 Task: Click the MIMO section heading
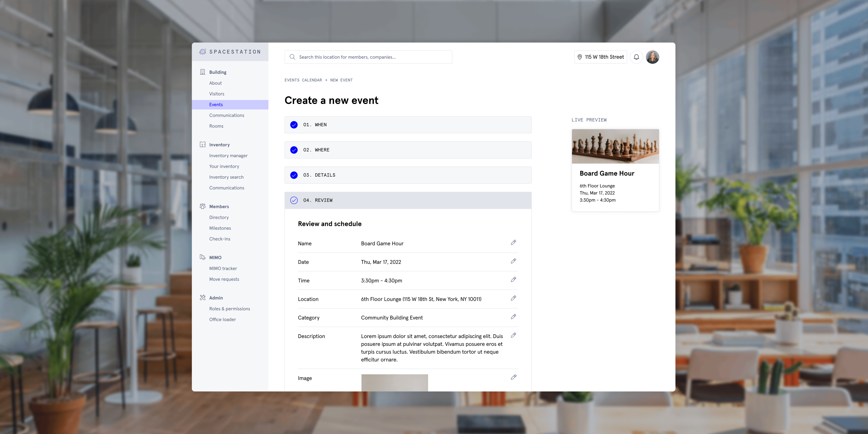point(215,257)
